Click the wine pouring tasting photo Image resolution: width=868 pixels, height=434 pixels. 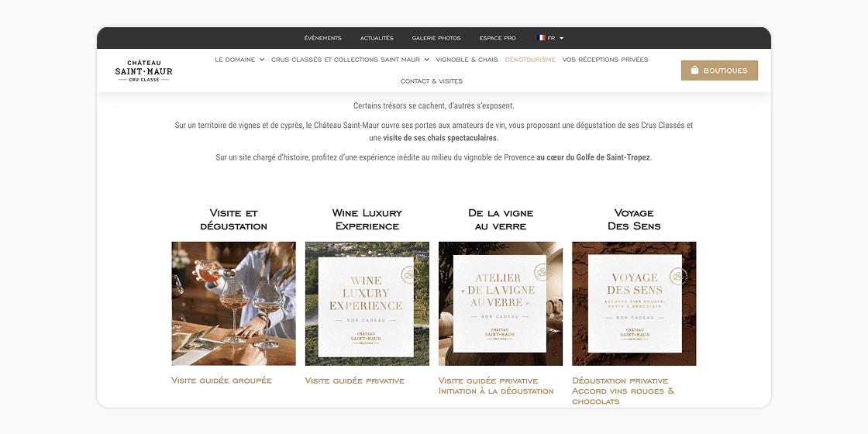pos(233,303)
